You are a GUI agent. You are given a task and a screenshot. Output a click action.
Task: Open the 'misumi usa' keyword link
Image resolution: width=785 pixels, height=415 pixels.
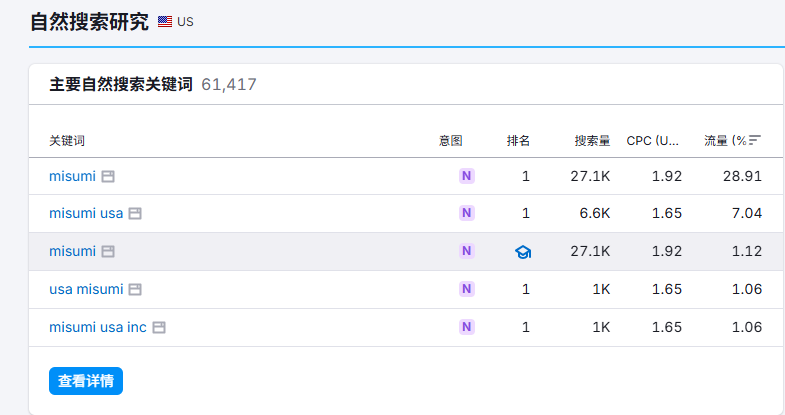86,213
